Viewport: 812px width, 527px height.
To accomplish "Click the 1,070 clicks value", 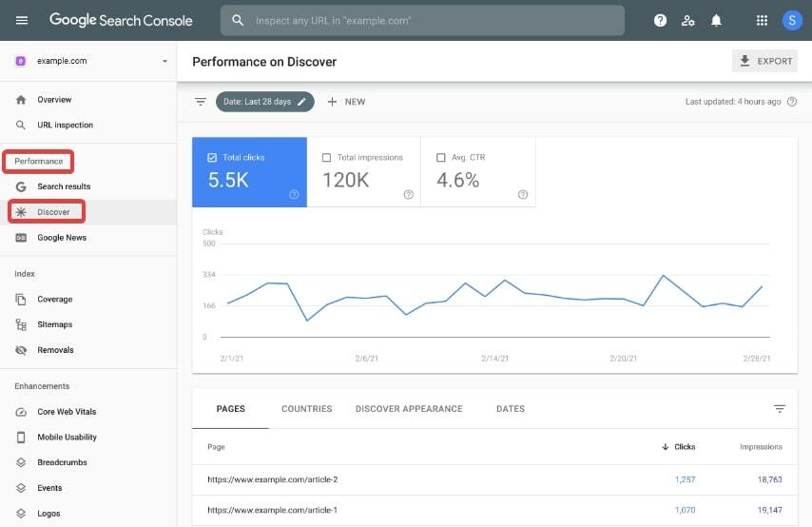I will click(685, 511).
